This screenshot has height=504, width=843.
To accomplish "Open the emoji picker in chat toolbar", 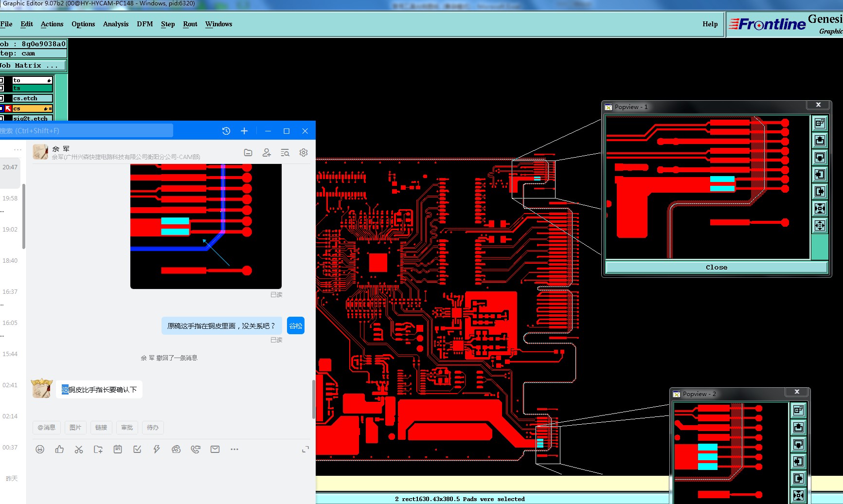I will [x=40, y=450].
